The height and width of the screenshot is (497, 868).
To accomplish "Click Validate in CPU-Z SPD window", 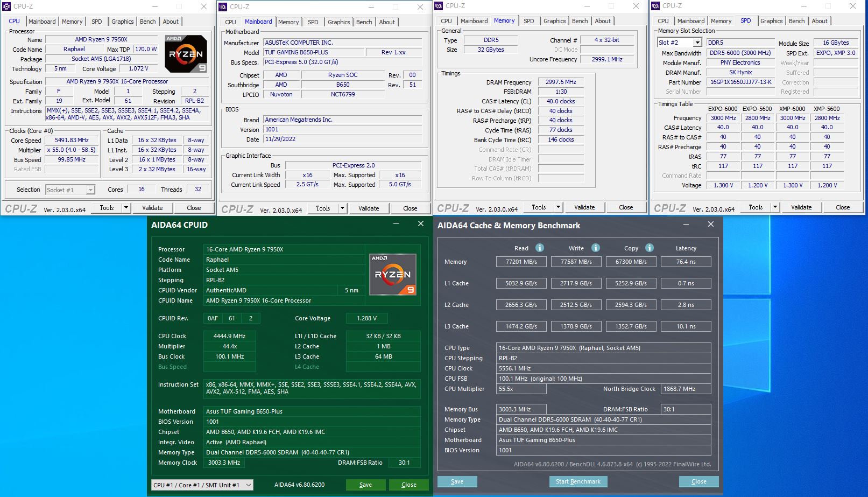I will (x=801, y=207).
